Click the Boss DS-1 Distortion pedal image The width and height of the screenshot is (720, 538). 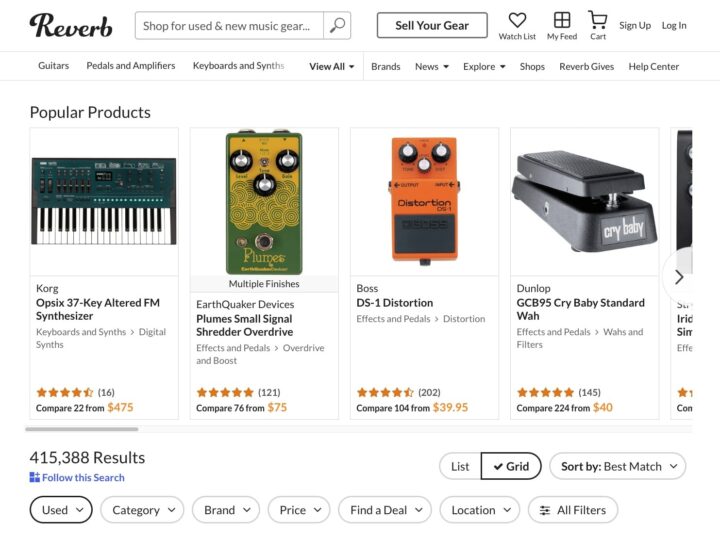(424, 200)
